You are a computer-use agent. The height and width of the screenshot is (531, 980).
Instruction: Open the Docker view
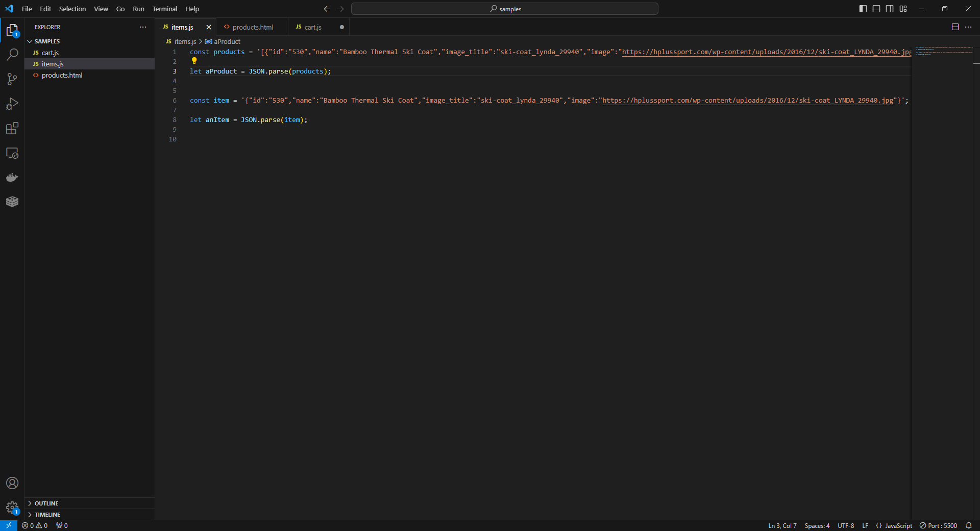click(12, 177)
